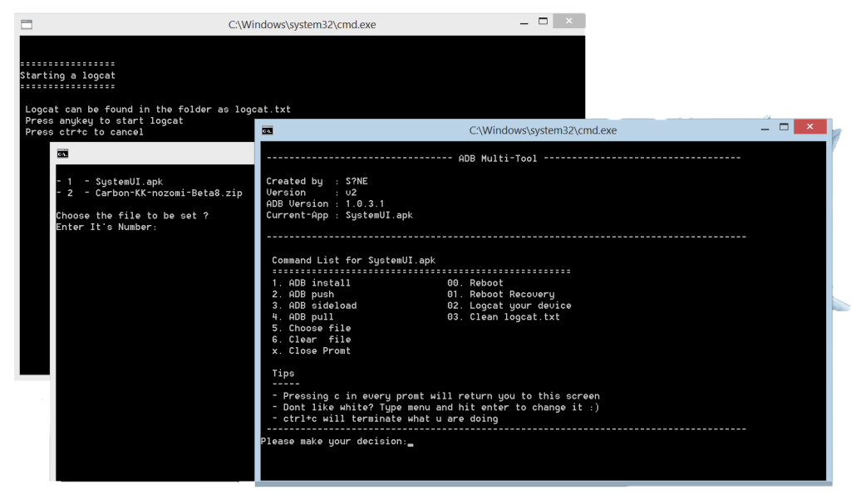Select the "2. ADB push" command
Viewport: 851px width, 504px height.
tap(301, 294)
